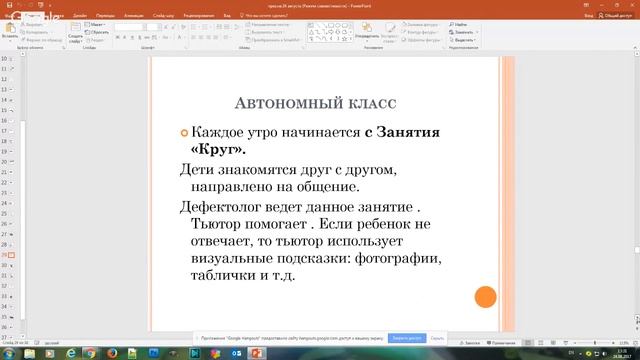640x360 pixels.
Task: Adjust the zoom slider in status bar
Action: click(x=594, y=343)
